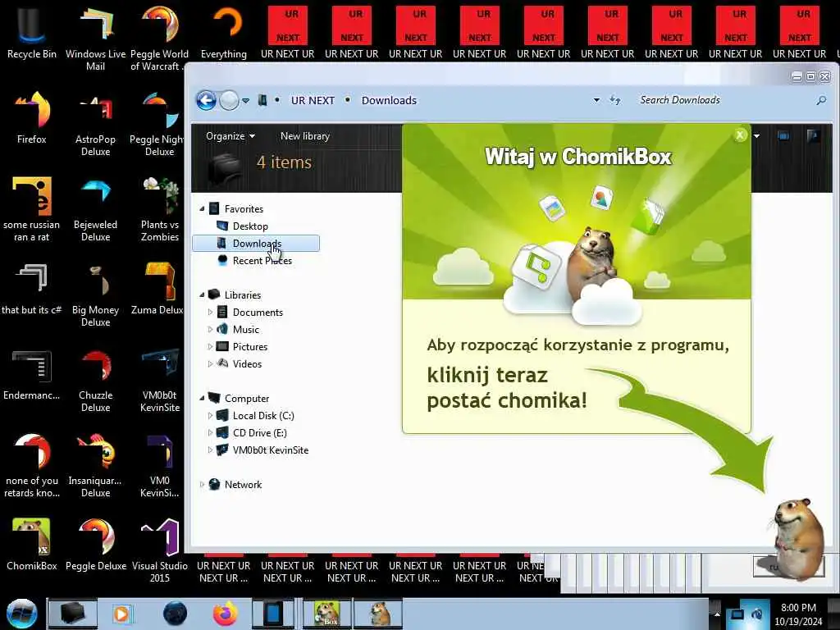Image resolution: width=840 pixels, height=630 pixels.
Task: Open the Organize menu
Action: point(231,136)
